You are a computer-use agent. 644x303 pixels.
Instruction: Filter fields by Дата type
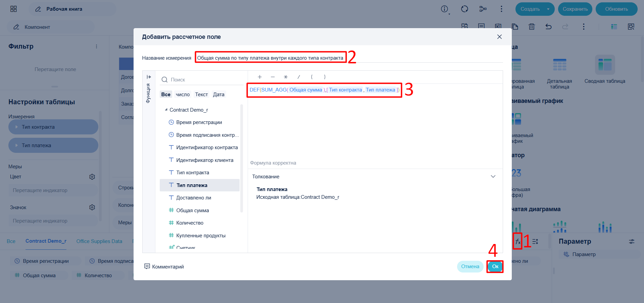pos(218,95)
